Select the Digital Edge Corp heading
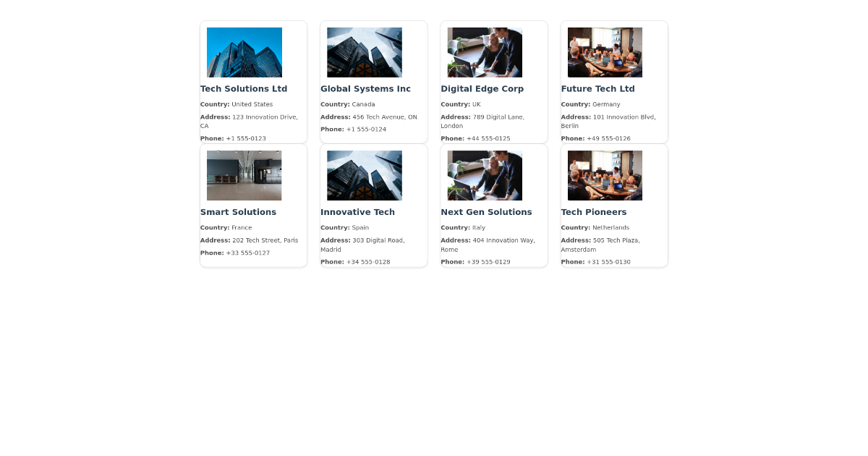 482,89
